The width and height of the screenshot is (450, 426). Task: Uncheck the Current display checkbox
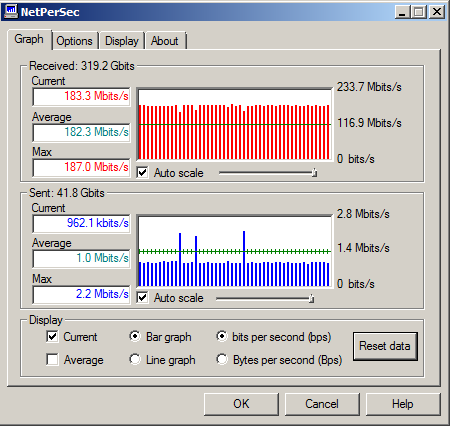coord(52,337)
